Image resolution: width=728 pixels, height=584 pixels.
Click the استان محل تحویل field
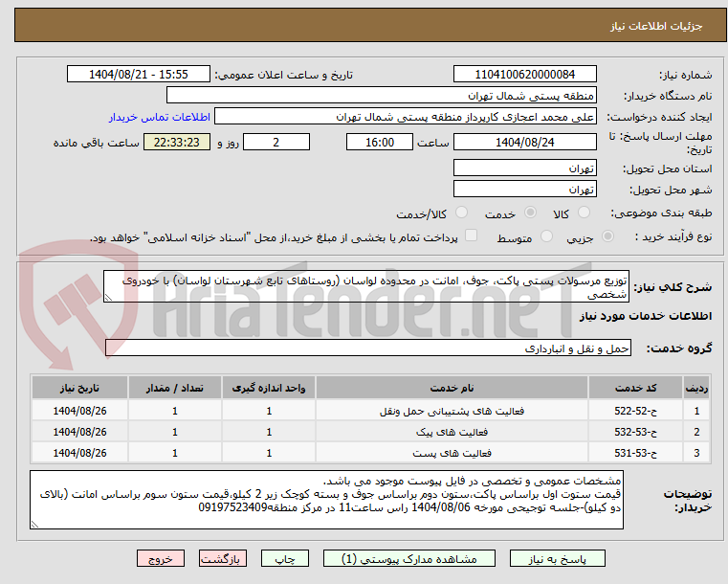click(x=524, y=168)
